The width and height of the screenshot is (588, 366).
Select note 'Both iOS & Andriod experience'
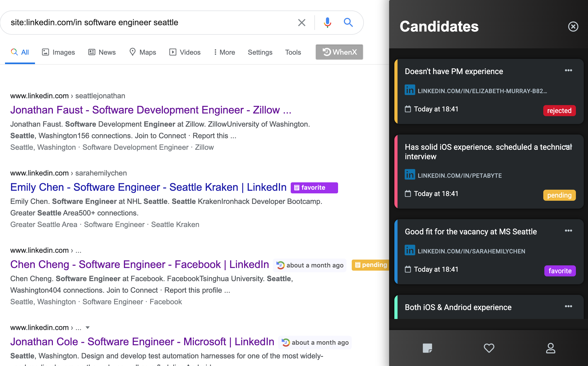click(x=458, y=307)
